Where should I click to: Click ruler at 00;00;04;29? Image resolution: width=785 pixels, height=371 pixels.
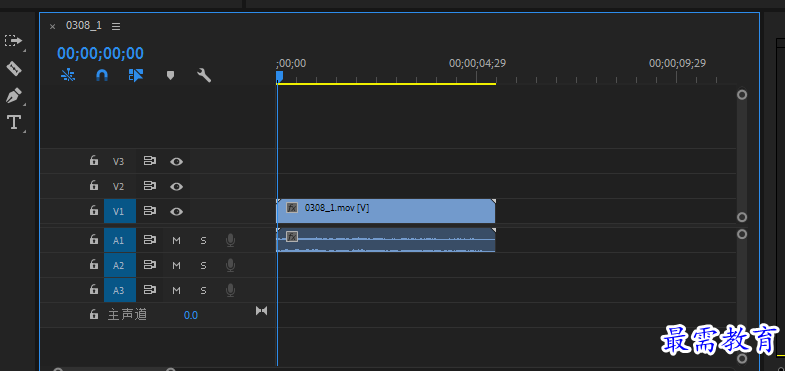477,64
